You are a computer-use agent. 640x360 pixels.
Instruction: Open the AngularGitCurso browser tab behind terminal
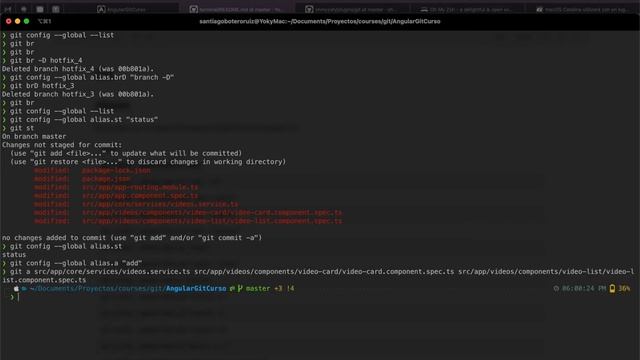click(122, 9)
